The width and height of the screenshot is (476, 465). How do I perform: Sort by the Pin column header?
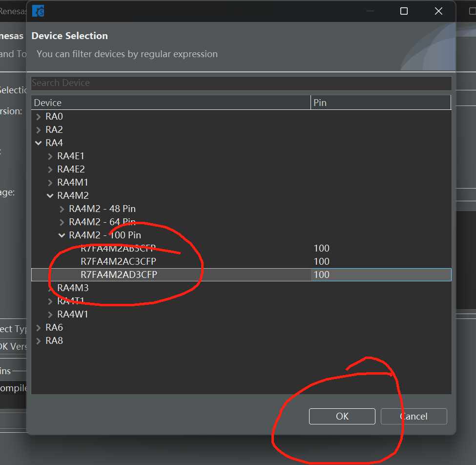(x=381, y=103)
